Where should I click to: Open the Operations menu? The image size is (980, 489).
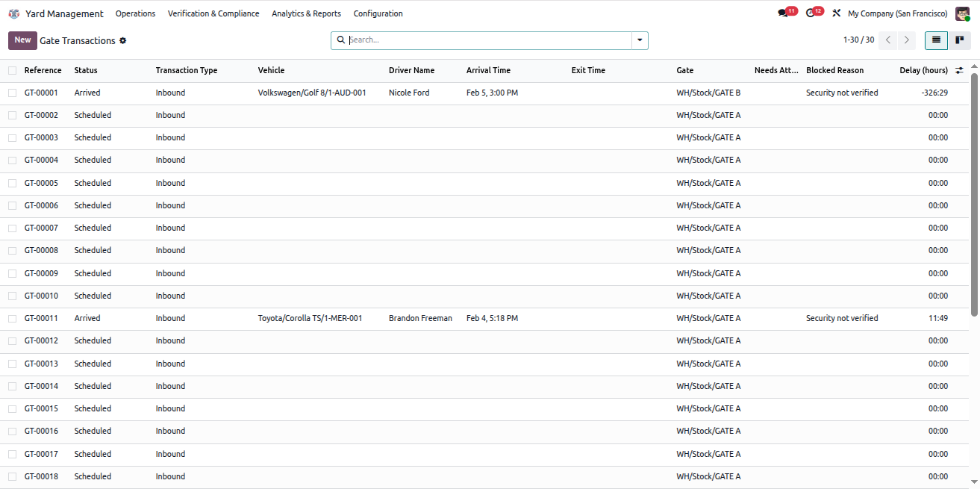click(135, 13)
